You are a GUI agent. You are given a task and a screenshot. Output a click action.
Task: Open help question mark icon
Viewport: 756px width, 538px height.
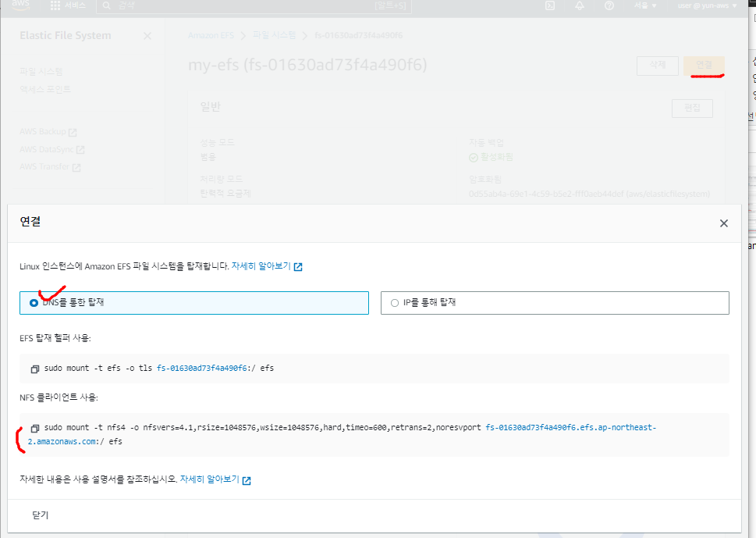pos(609,5)
